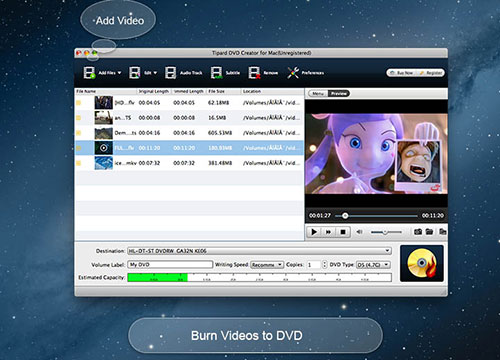
Task: Click the rightmost icon beside the folder icon
Action: [x=443, y=232]
